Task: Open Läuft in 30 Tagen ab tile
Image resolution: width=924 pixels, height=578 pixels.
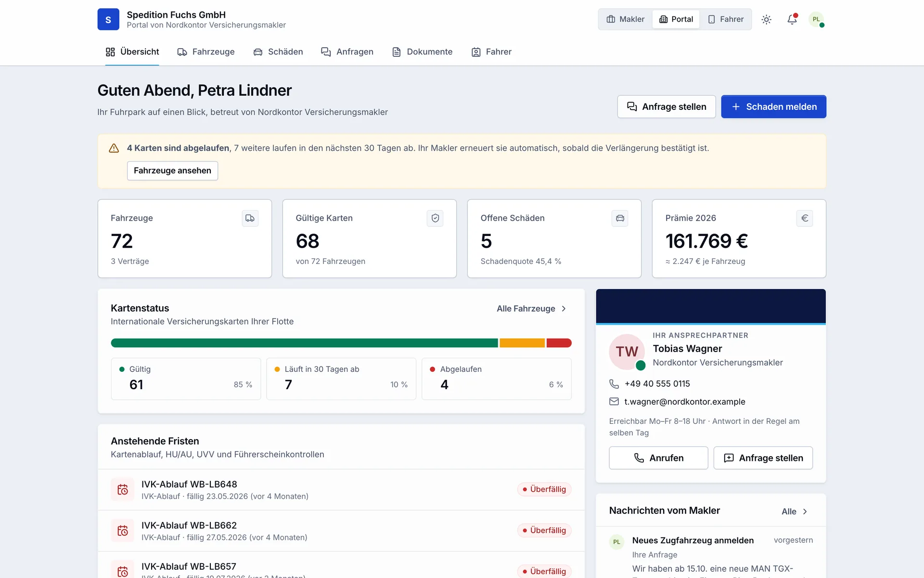Action: 341,379
